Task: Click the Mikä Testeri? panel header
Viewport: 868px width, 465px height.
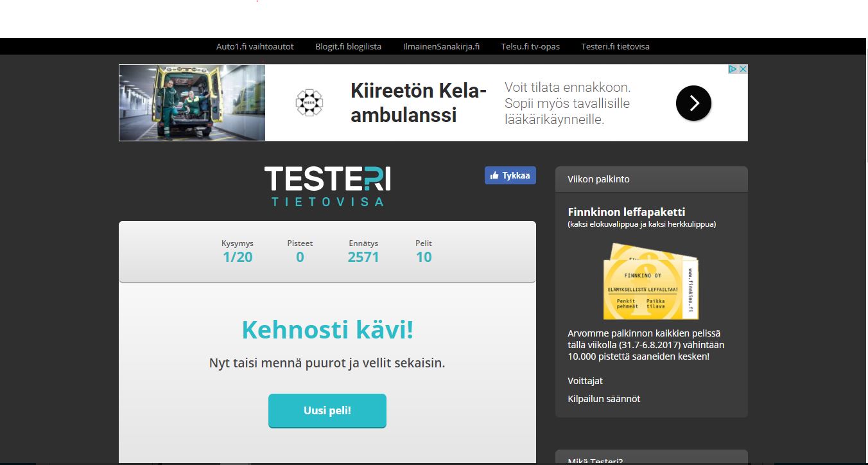Action: pos(652,457)
